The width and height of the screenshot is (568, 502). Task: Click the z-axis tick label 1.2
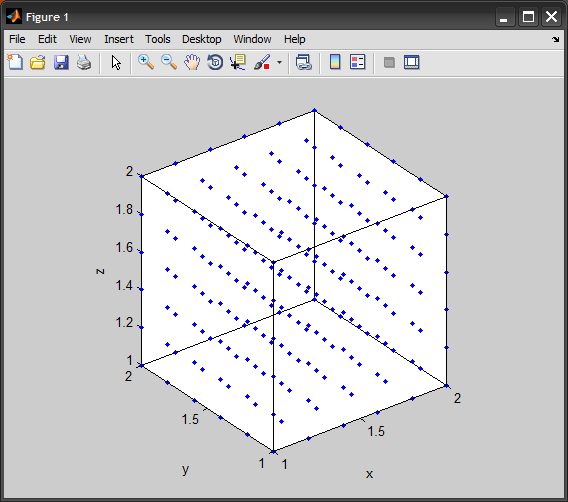pos(124,322)
